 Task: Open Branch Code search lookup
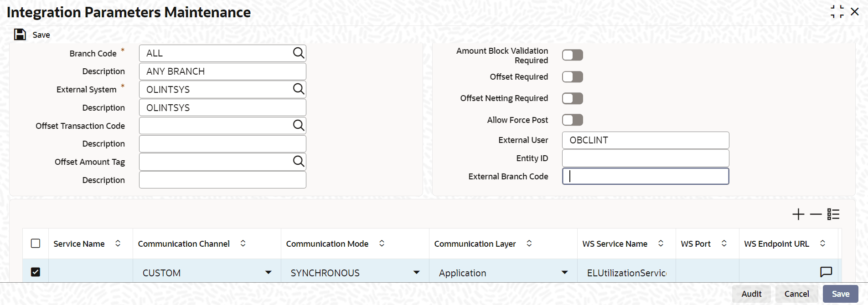(x=298, y=53)
